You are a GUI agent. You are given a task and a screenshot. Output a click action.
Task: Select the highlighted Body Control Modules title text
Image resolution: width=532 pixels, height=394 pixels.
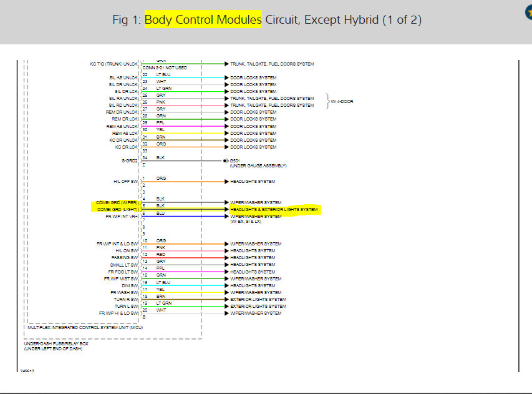(203, 20)
